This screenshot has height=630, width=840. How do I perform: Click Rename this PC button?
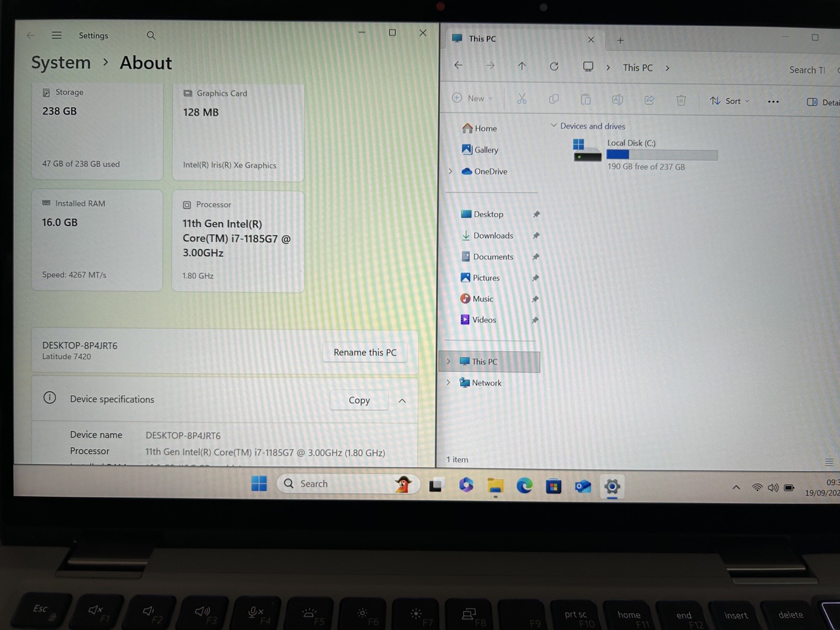coord(365,352)
